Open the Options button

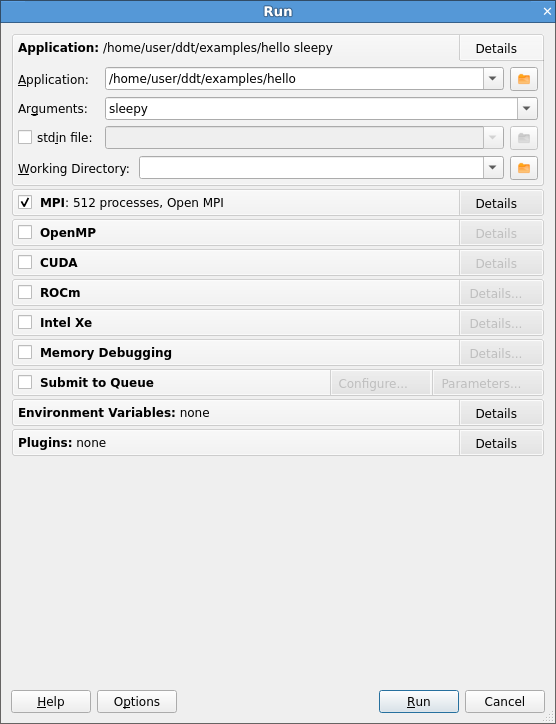[x=137, y=702]
